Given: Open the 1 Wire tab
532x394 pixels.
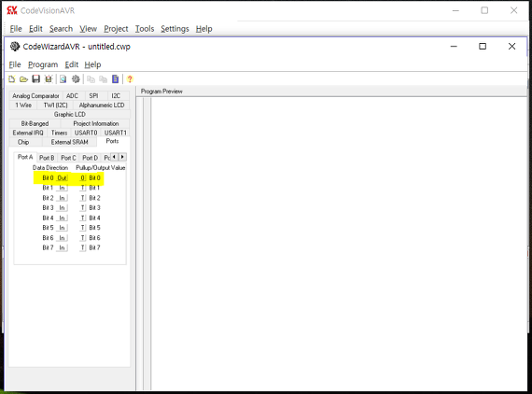Looking at the screenshot, I should click(x=23, y=106).
